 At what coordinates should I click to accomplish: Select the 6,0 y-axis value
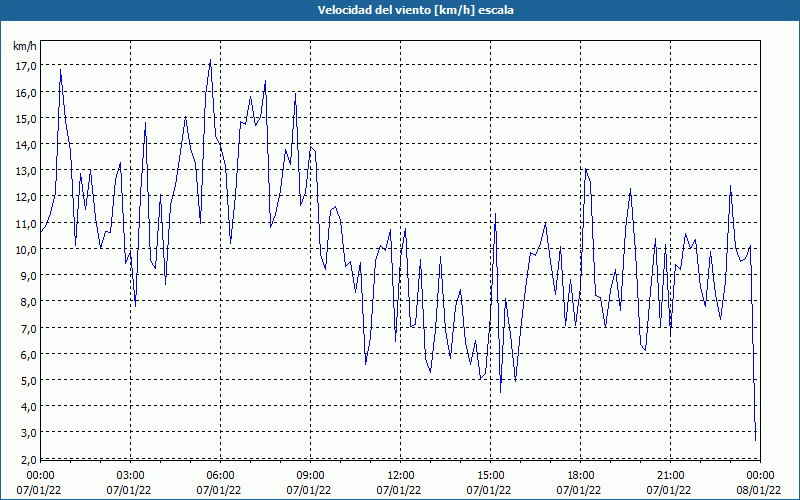28,354
